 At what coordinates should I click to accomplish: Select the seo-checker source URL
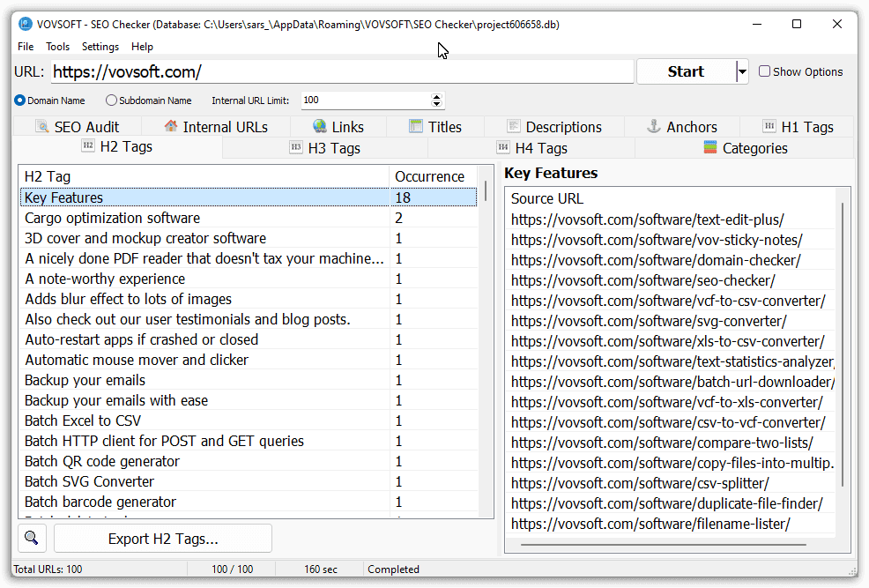[671, 280]
